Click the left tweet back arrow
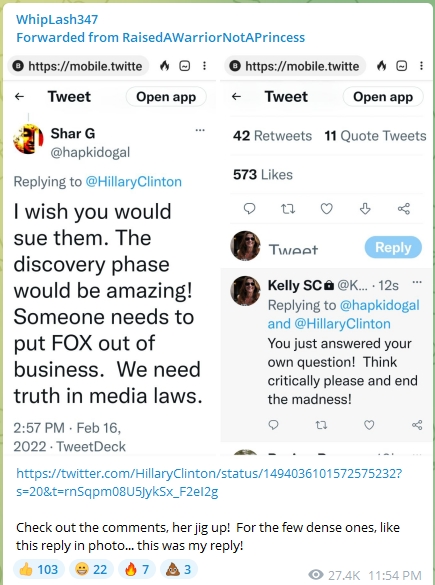Screen dimensions: 435x585 click(19, 97)
